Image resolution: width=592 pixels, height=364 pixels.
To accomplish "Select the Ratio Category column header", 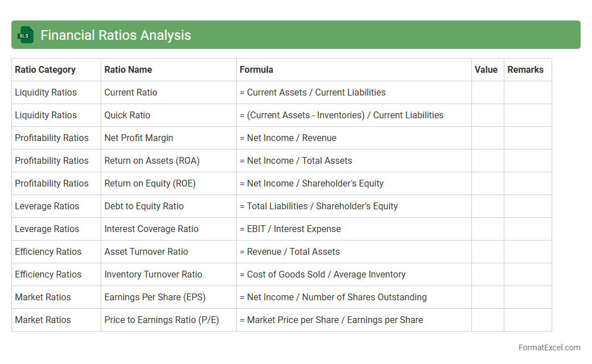I will pos(46,70).
